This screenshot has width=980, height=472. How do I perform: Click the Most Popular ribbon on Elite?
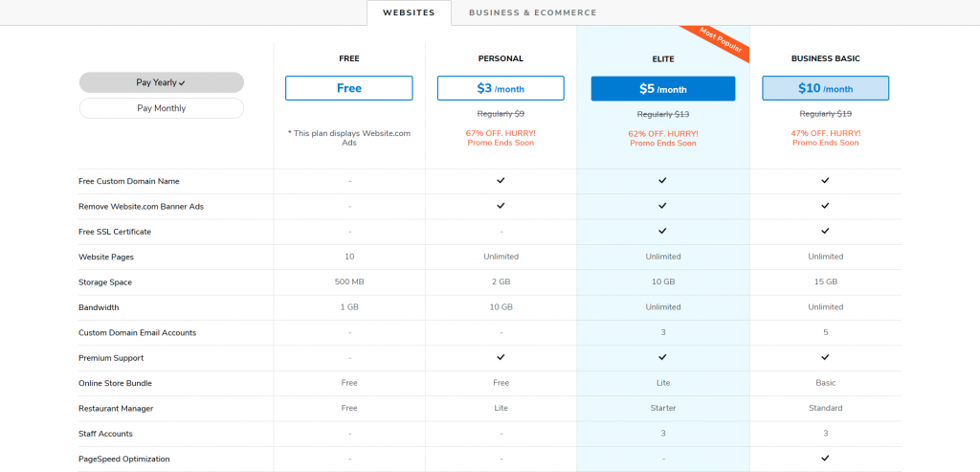coord(718,42)
